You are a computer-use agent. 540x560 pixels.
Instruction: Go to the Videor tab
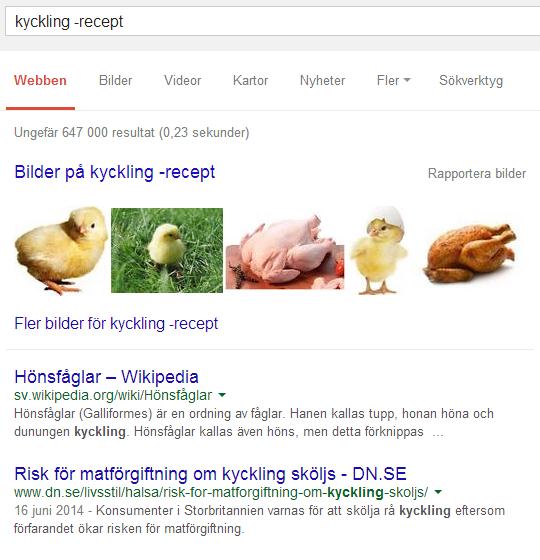[182, 80]
